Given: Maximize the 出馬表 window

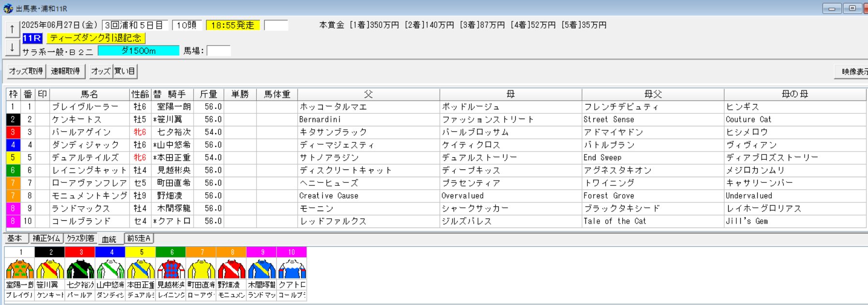Looking at the screenshot, I should click(852, 8).
